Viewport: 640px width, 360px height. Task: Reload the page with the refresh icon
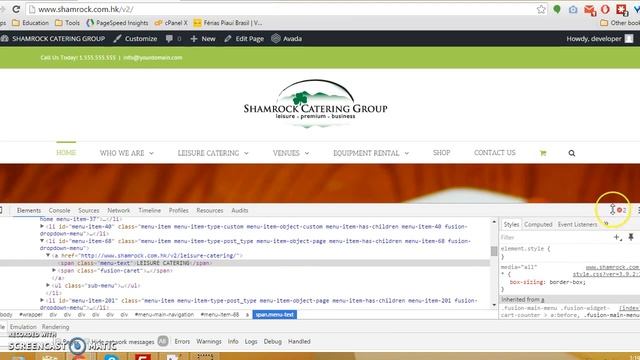pyautogui.click(x=16, y=9)
